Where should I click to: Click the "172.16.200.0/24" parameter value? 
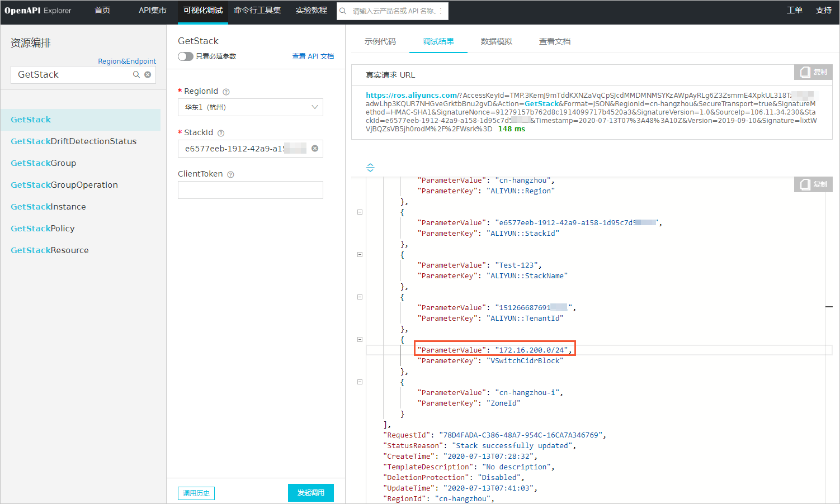coord(531,350)
